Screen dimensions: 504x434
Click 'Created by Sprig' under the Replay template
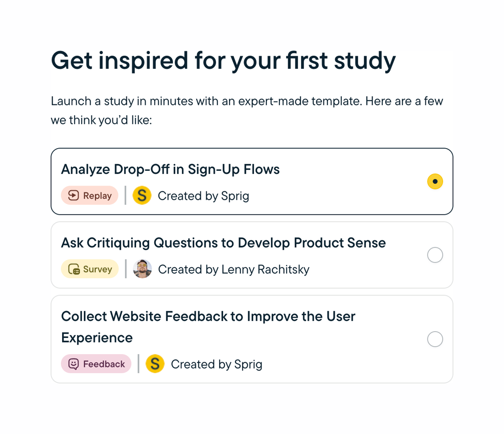[203, 195]
